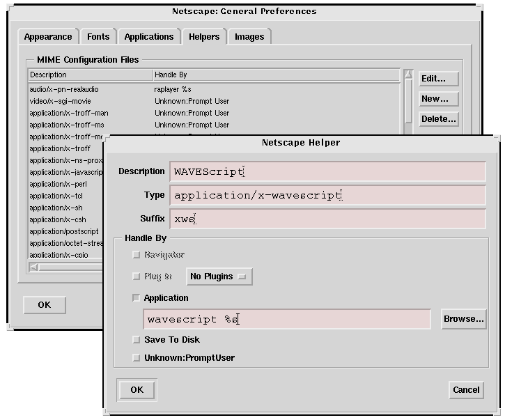Screen dimensions: 505x420
Task: Switch to the Appearance tab
Action: tap(48, 37)
